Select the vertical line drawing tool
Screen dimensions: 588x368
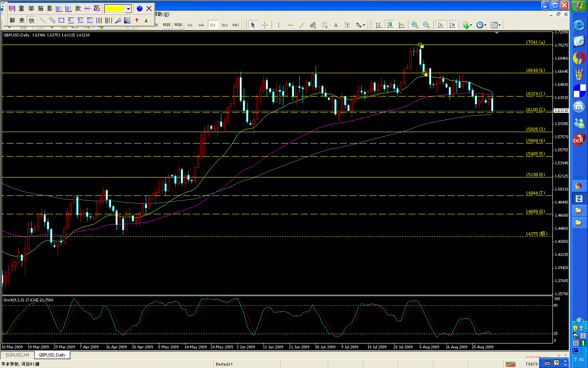pos(278,25)
